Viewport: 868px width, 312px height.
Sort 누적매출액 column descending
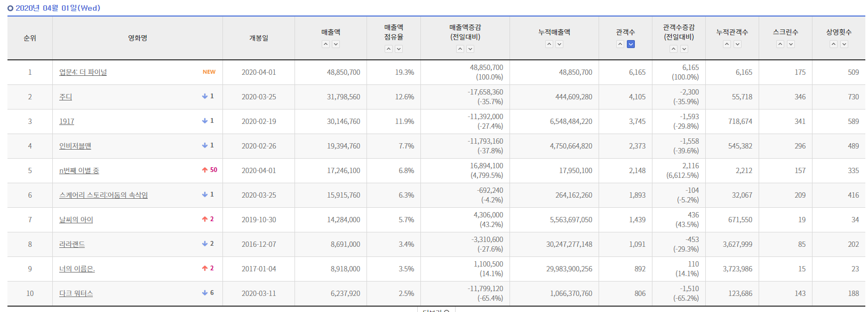pos(560,44)
